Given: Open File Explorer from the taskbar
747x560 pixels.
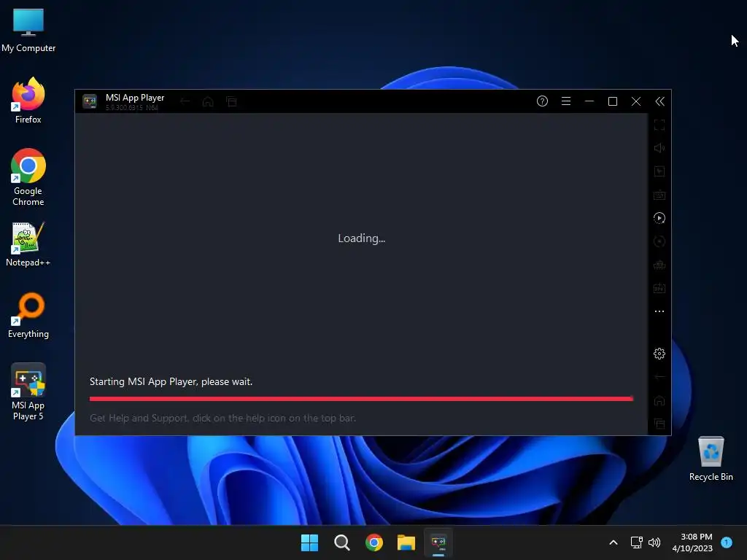Looking at the screenshot, I should 406,542.
